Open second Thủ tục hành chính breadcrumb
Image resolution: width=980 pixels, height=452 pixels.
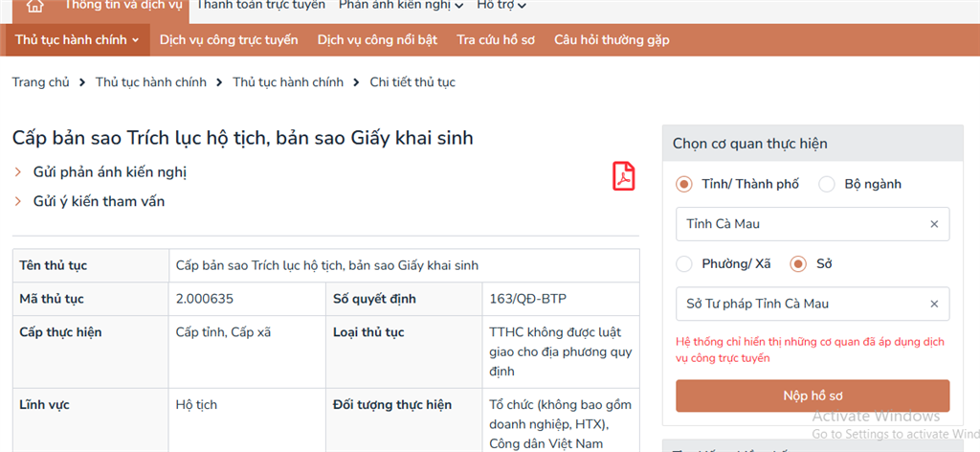coord(288,82)
